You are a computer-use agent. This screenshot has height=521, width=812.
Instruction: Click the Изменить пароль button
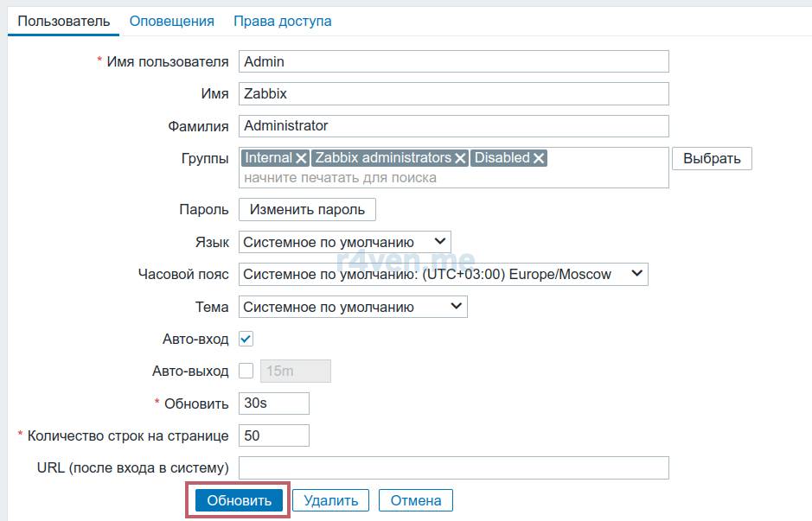tap(307, 209)
